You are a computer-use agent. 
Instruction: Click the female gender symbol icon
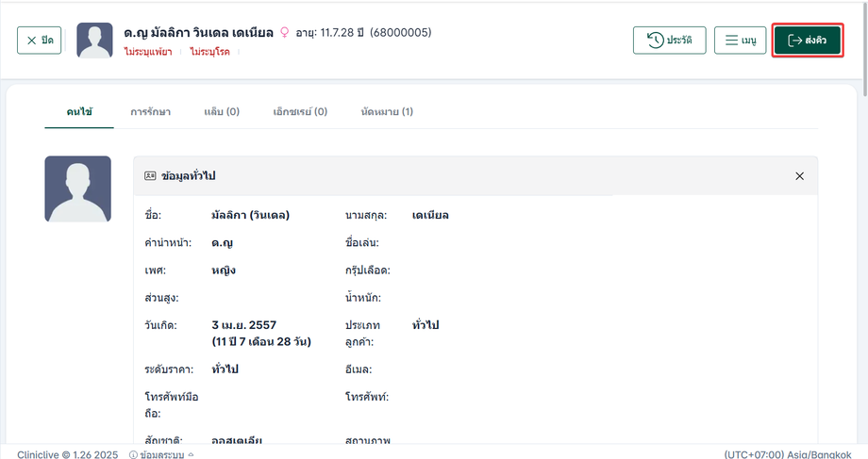(285, 33)
